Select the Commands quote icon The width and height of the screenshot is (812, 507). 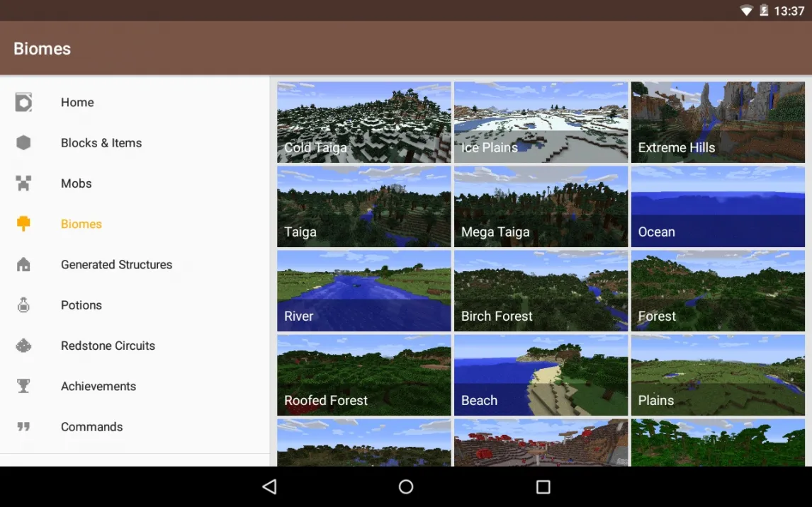coord(23,427)
